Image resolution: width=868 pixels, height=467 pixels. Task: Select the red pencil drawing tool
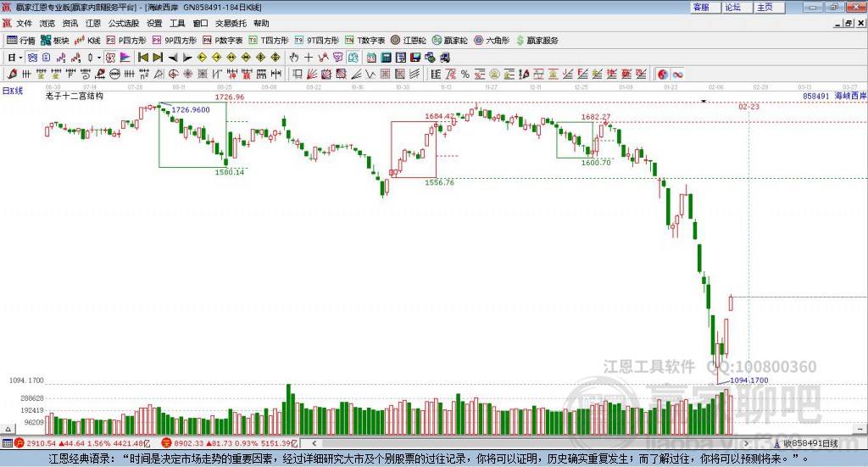tap(12, 74)
